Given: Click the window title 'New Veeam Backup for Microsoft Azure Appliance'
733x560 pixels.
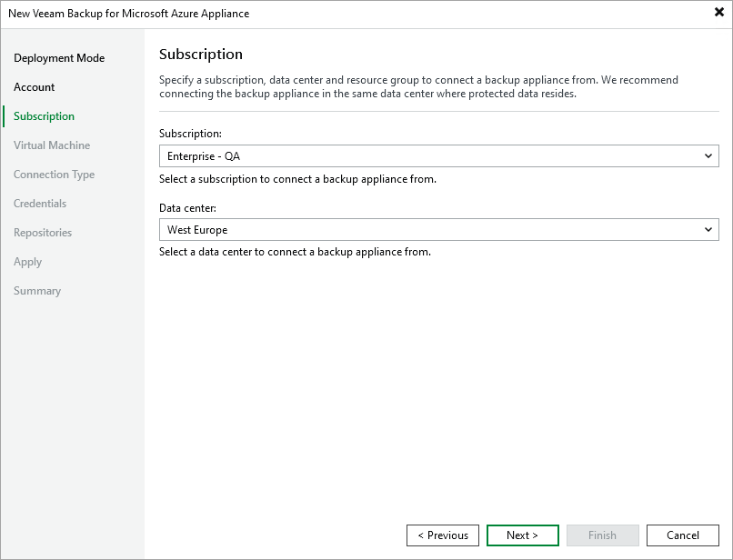Looking at the screenshot, I should pyautogui.click(x=128, y=14).
